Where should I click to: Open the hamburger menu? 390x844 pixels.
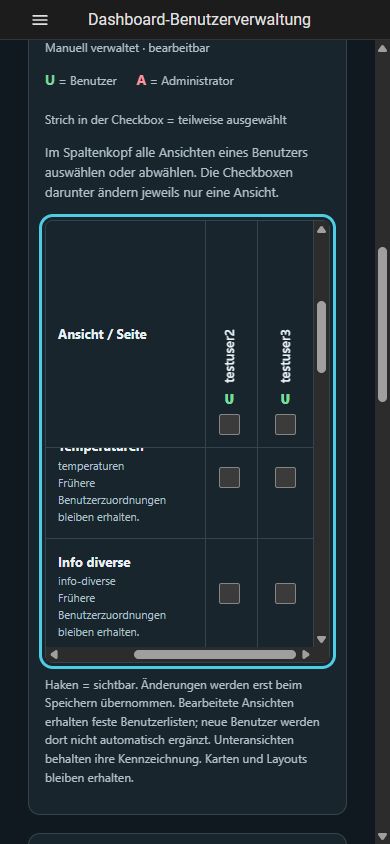pyautogui.click(x=40, y=20)
